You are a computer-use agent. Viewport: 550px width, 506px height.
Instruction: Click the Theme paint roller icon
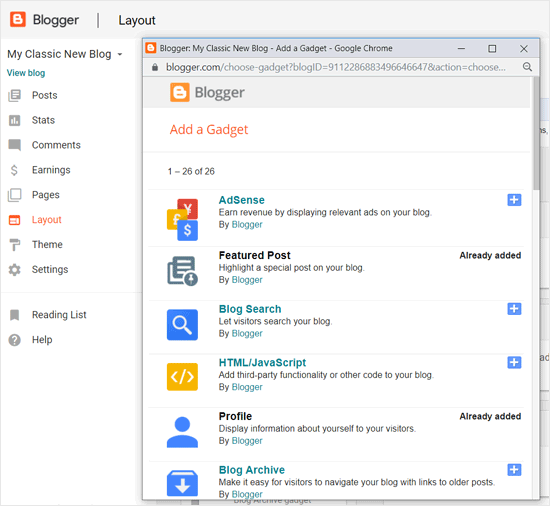coord(14,245)
